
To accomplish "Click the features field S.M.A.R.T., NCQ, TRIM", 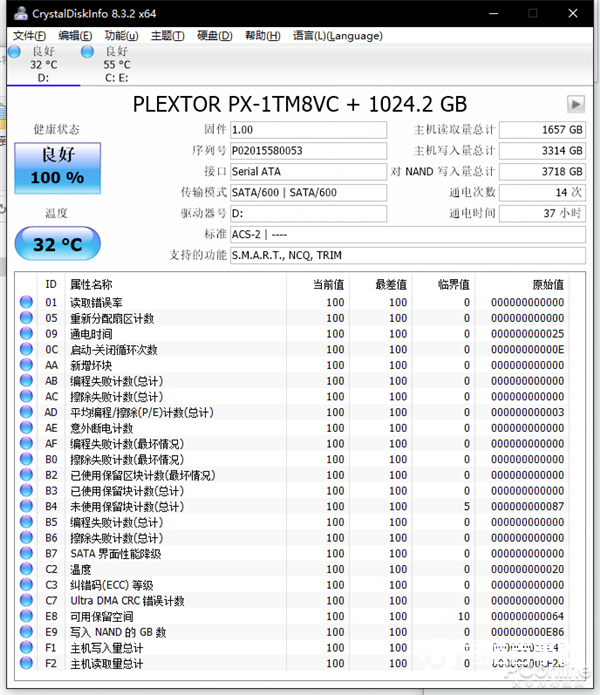I will (408, 255).
